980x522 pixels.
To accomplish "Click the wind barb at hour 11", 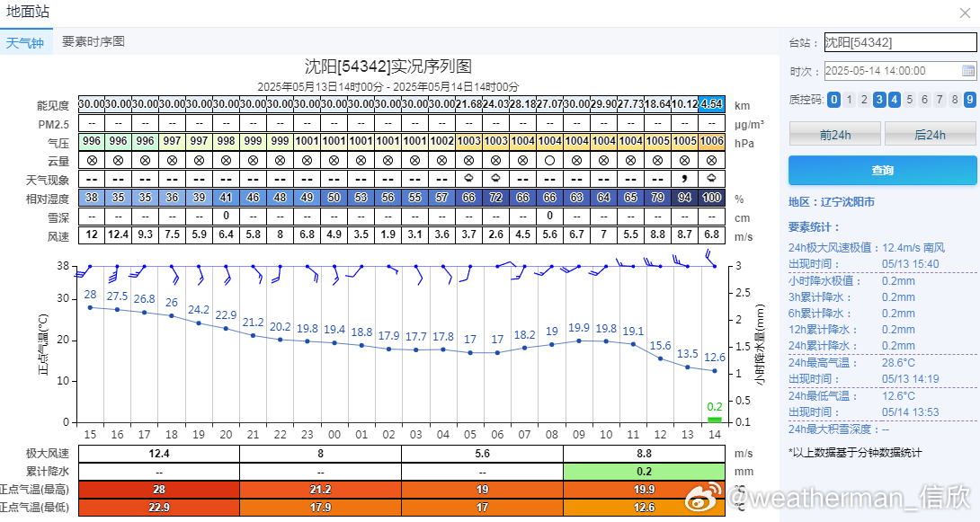I will pyautogui.click(x=625, y=263).
